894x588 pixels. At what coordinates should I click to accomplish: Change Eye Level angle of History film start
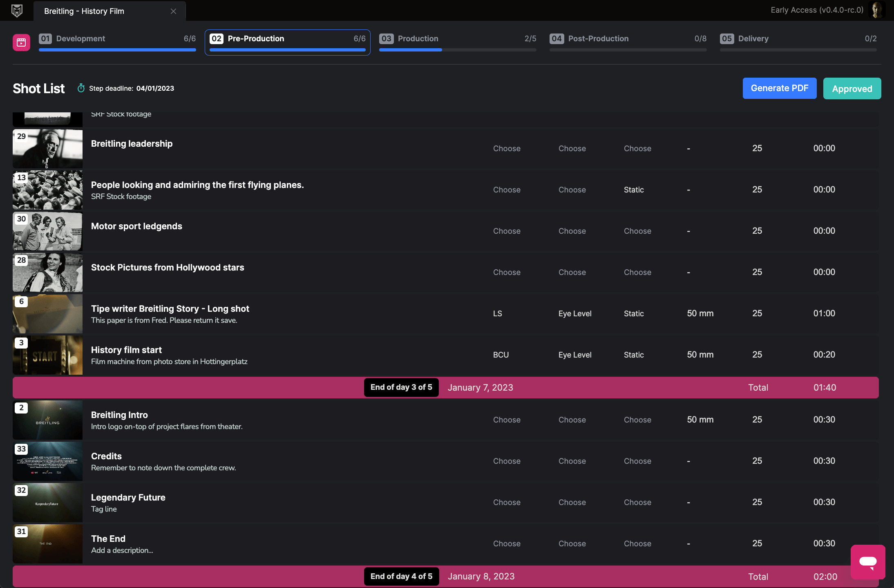tap(575, 355)
